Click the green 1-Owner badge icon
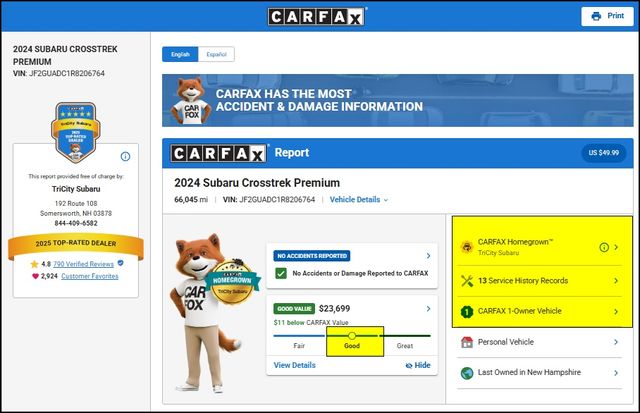The image size is (640, 413). [467, 312]
